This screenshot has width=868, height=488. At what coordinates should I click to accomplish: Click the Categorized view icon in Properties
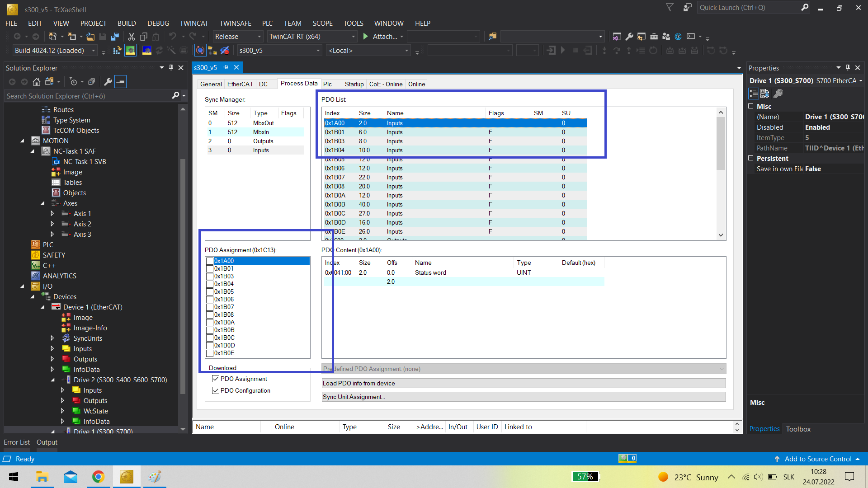754,94
